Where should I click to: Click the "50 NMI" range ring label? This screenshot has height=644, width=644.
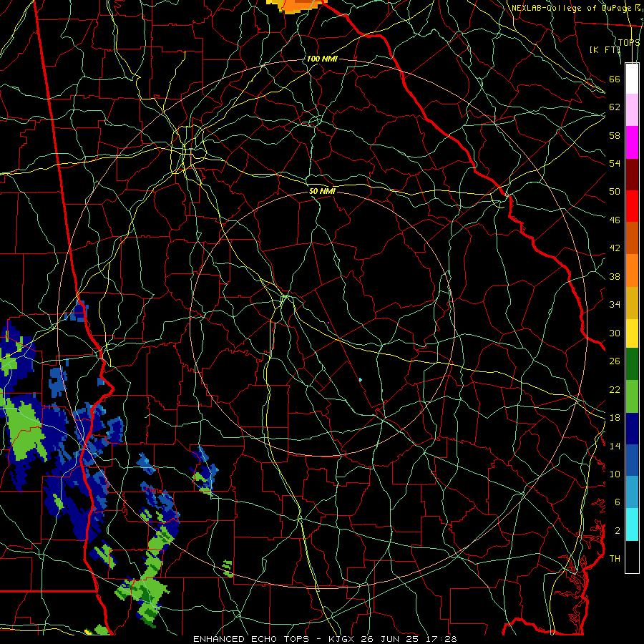coord(322,191)
